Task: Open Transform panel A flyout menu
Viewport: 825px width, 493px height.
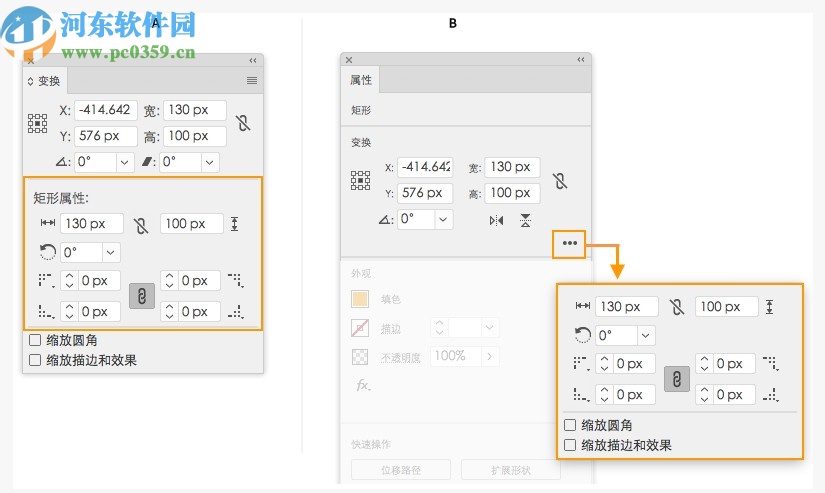Action: [252, 81]
